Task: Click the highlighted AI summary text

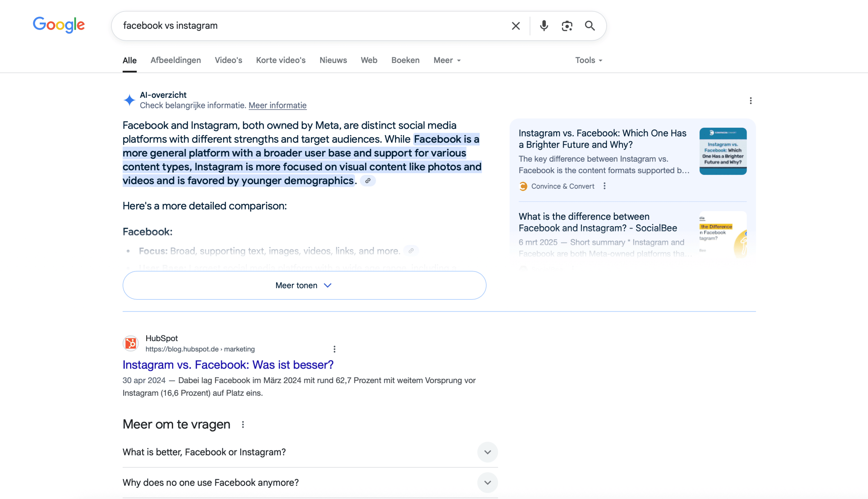Action: (x=302, y=160)
